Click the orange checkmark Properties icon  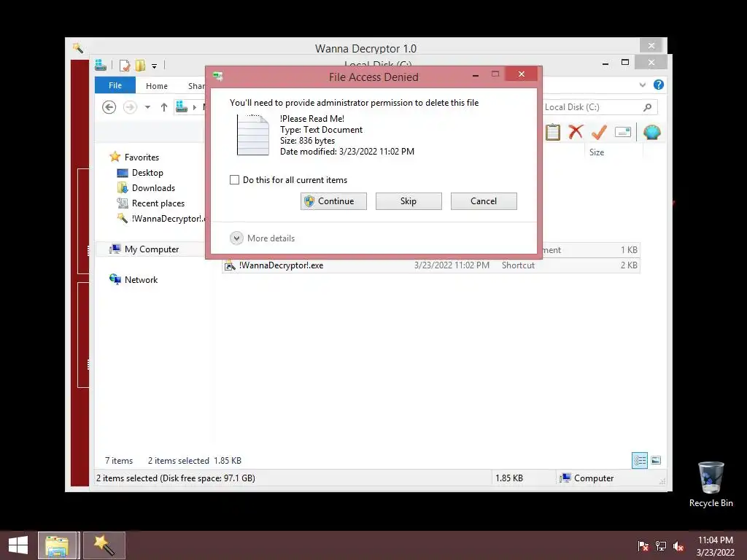(x=599, y=132)
